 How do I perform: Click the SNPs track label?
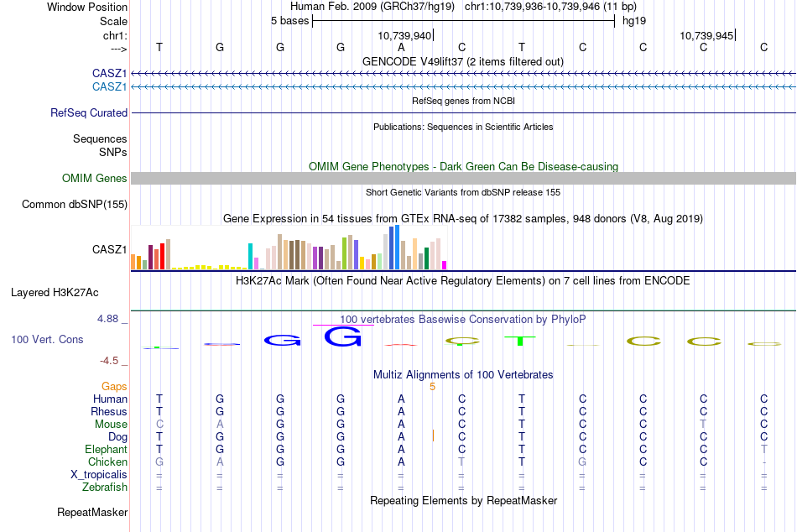pyautogui.click(x=113, y=152)
